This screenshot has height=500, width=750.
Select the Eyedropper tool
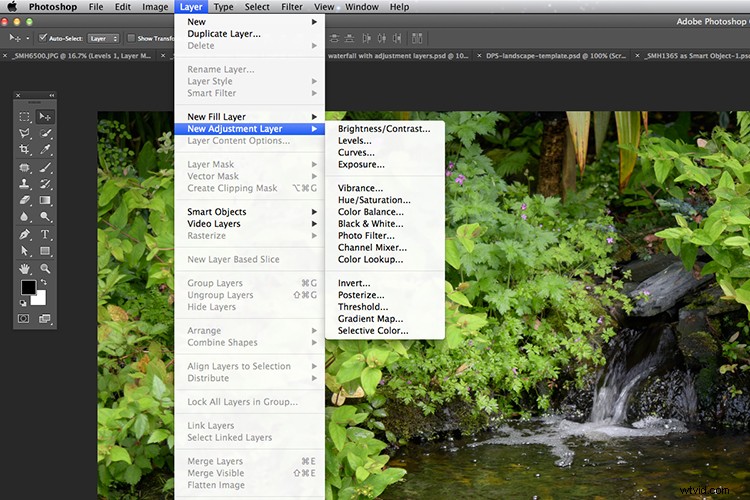tap(45, 149)
